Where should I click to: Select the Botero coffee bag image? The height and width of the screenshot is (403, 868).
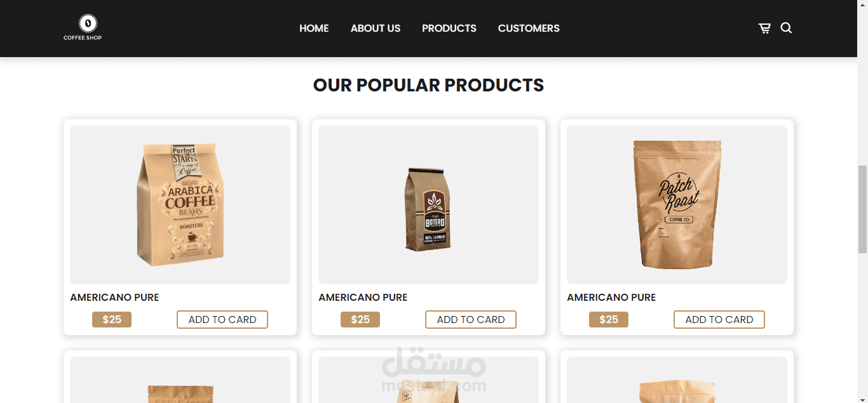pyautogui.click(x=428, y=205)
